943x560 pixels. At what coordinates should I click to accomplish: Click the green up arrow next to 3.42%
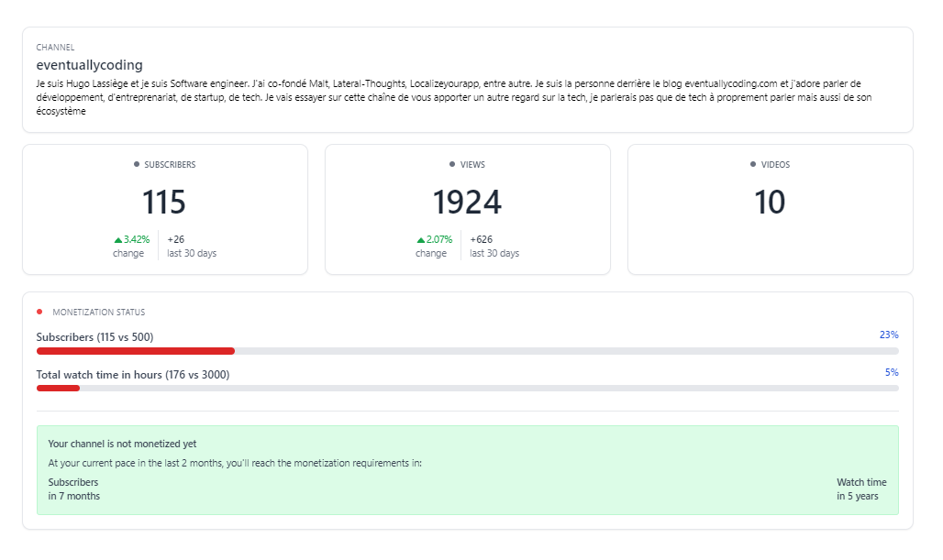[117, 240]
